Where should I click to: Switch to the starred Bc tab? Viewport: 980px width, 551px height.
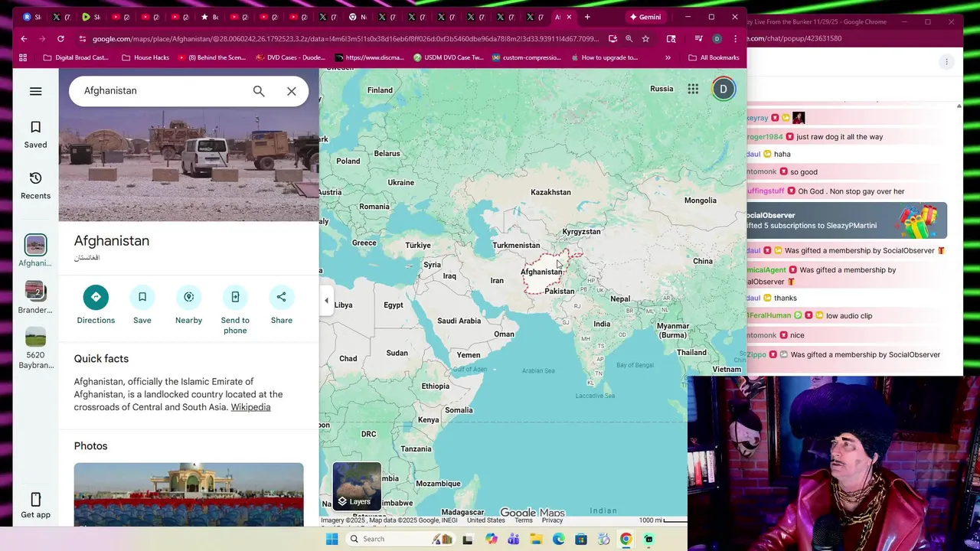tap(210, 17)
